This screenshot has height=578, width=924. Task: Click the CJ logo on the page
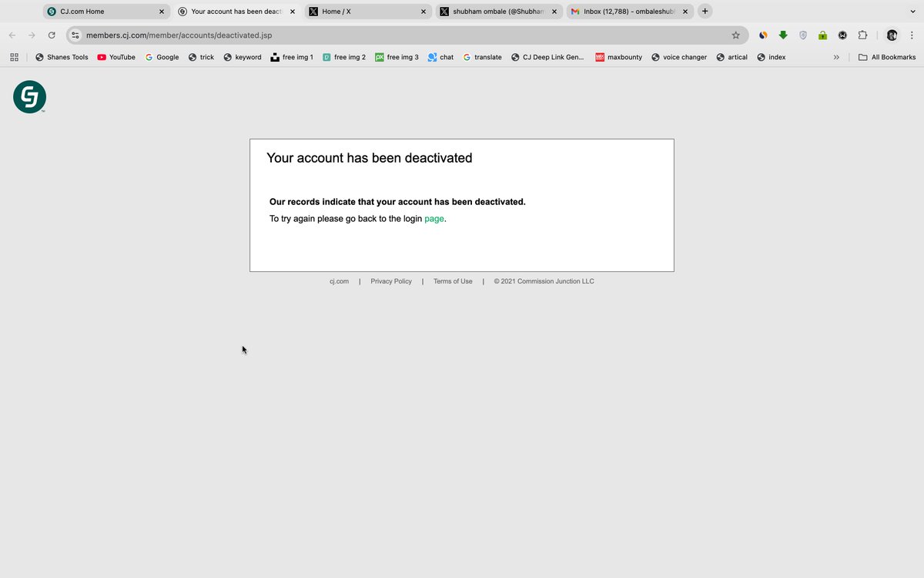click(x=30, y=97)
